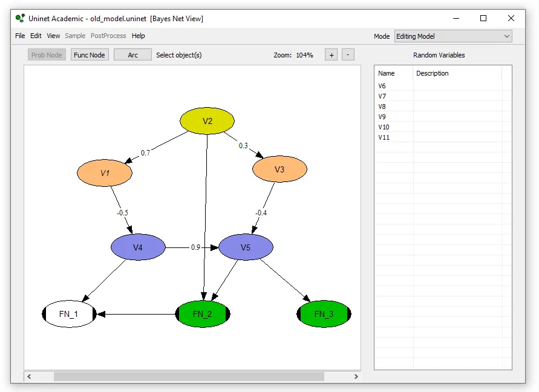Select the purple V4 node
This screenshot has width=539, height=392.
pyautogui.click(x=138, y=247)
